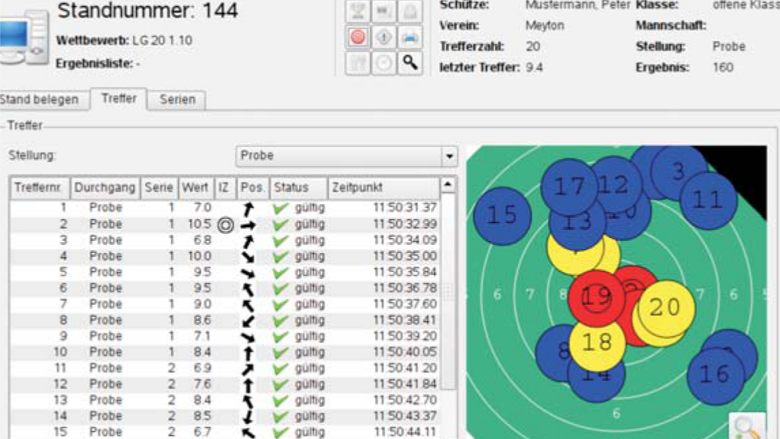Click the shooter name Mustermann, Peter
The image size is (780, 439).
pyautogui.click(x=578, y=5)
